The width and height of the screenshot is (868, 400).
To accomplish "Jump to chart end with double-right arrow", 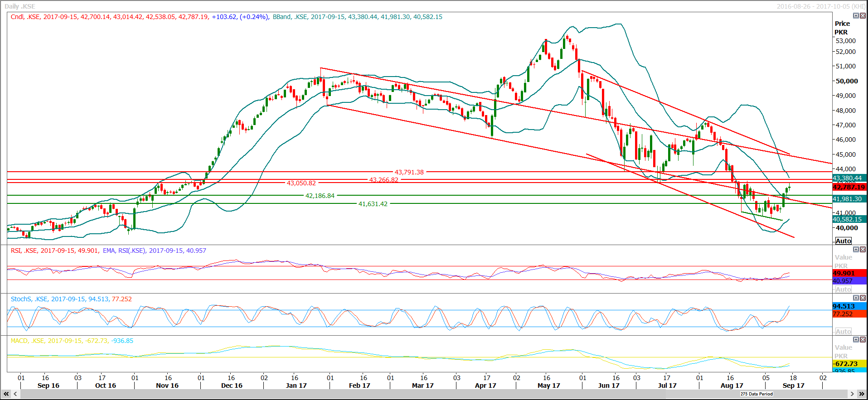I will [862, 394].
